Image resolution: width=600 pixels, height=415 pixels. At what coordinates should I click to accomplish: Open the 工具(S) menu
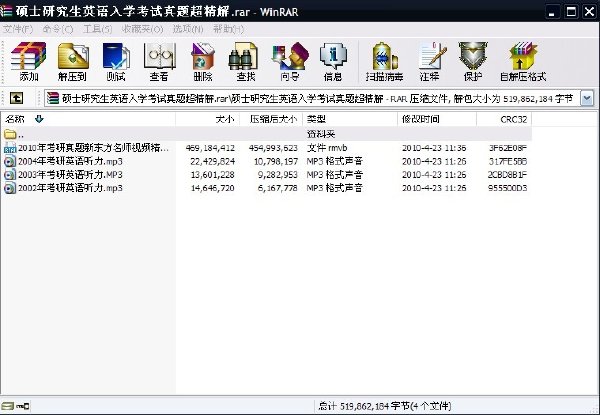[98, 29]
